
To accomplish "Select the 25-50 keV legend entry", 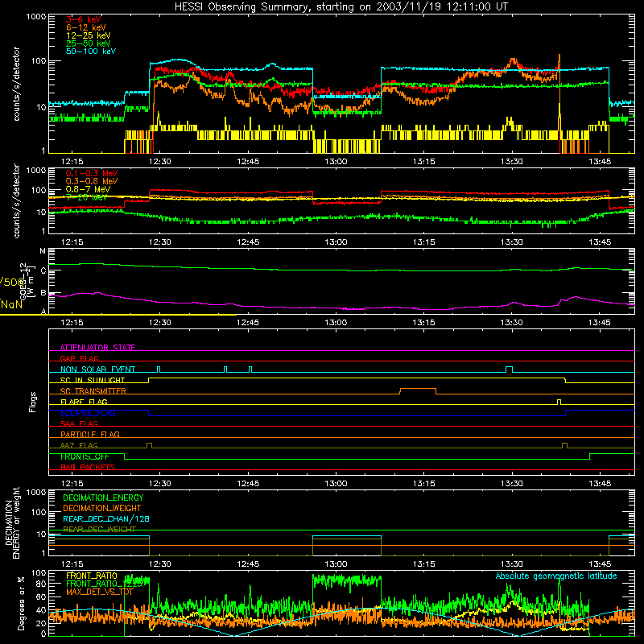I will pos(88,43).
